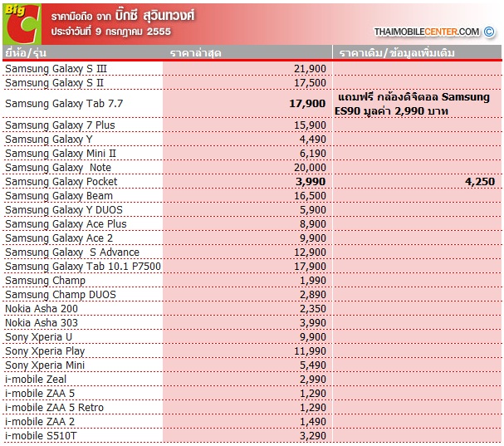
Task: Select Samsung Galaxy Y name
Action: click(49, 140)
